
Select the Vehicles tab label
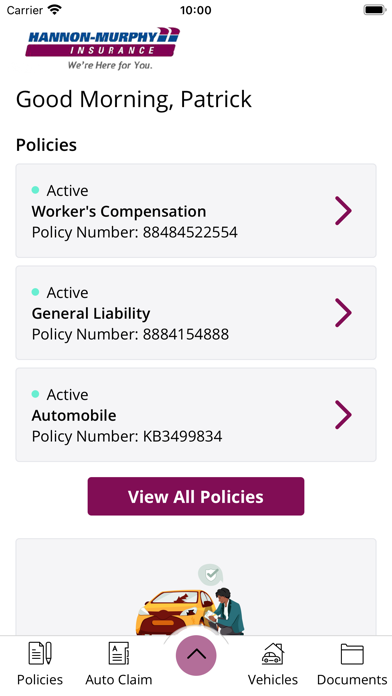(x=273, y=680)
